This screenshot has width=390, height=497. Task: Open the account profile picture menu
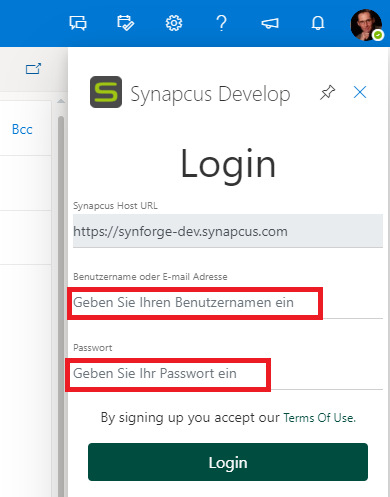point(366,25)
